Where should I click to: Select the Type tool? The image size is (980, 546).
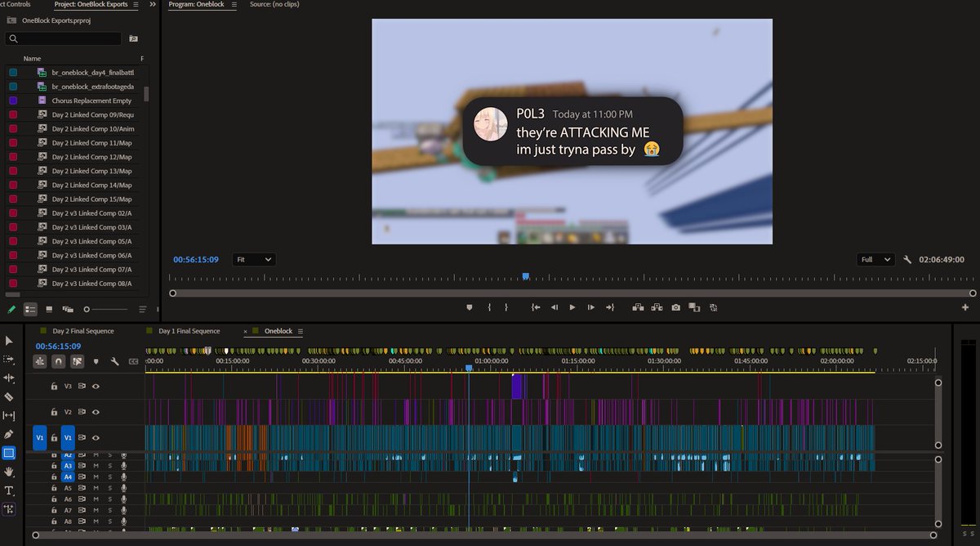9,490
